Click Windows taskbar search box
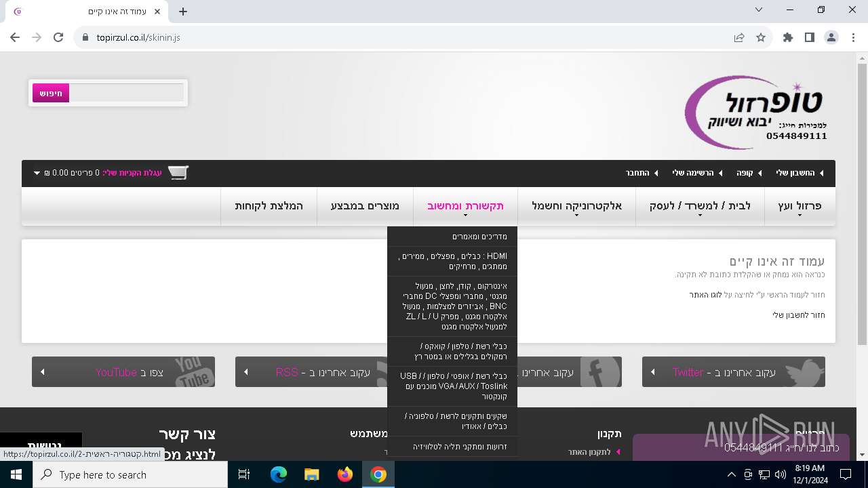The height and width of the screenshot is (488, 868). (130, 474)
